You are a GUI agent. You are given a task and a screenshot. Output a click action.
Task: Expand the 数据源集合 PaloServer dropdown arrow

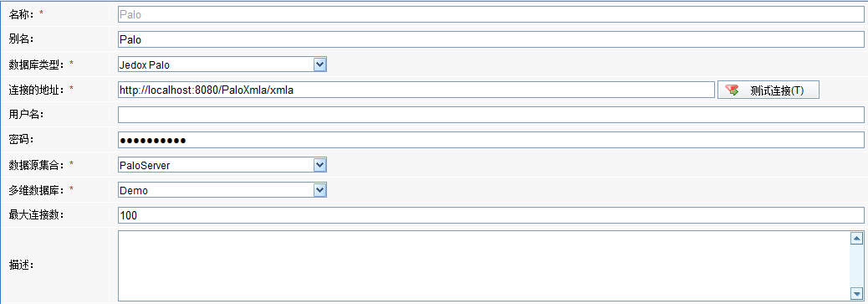coord(320,165)
